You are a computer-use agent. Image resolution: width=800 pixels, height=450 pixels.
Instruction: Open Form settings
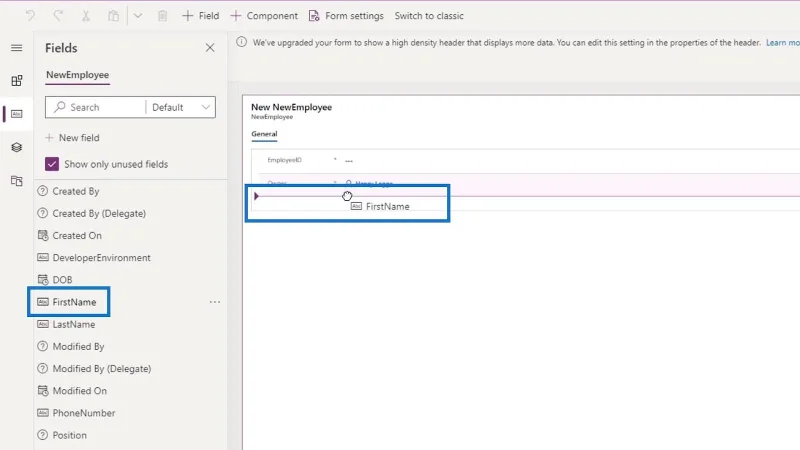click(x=346, y=16)
